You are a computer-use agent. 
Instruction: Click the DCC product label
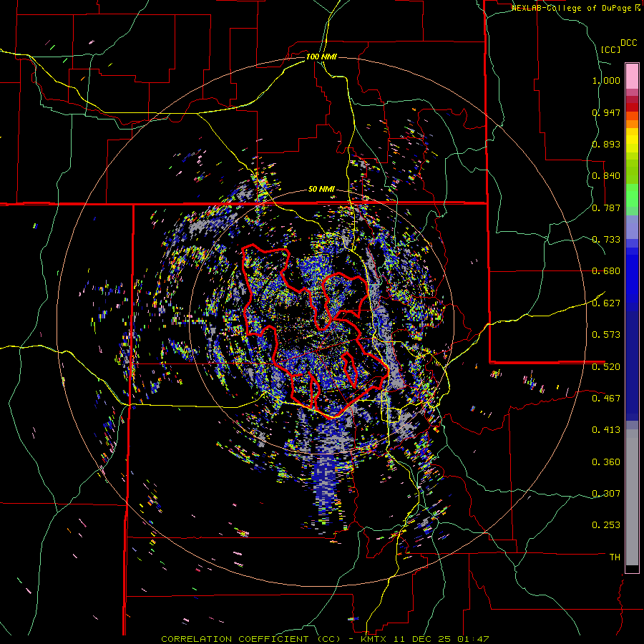(x=629, y=43)
